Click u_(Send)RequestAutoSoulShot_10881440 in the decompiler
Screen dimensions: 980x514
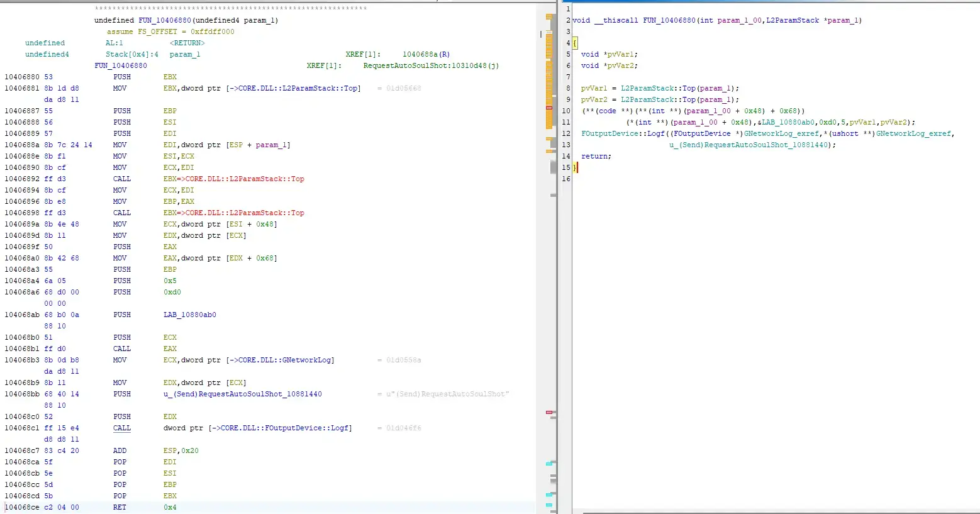click(x=749, y=145)
